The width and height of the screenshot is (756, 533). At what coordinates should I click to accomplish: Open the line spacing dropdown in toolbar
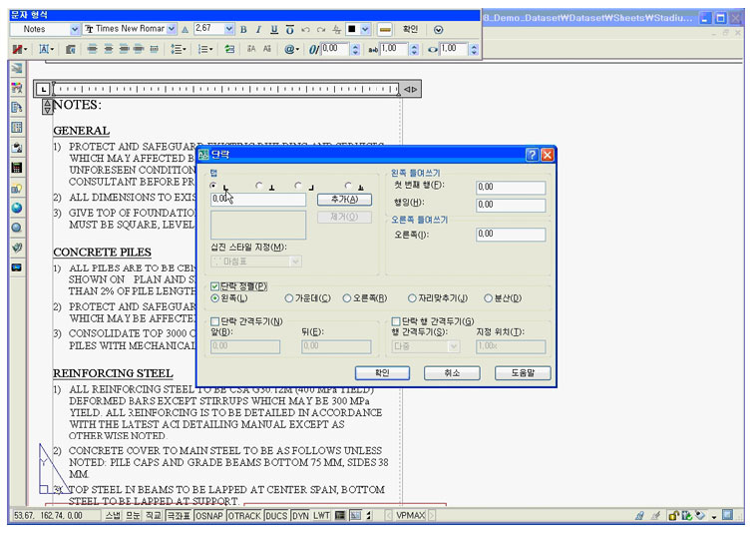click(179, 49)
